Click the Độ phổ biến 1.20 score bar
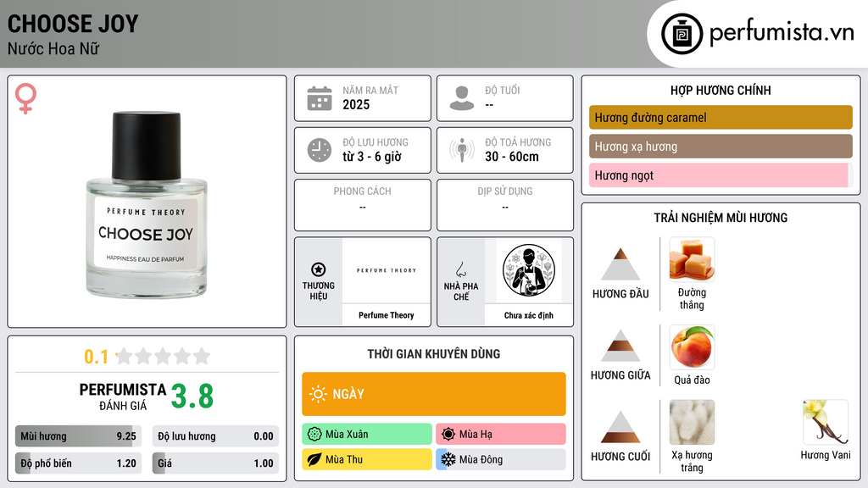The image size is (868, 488). tap(79, 463)
